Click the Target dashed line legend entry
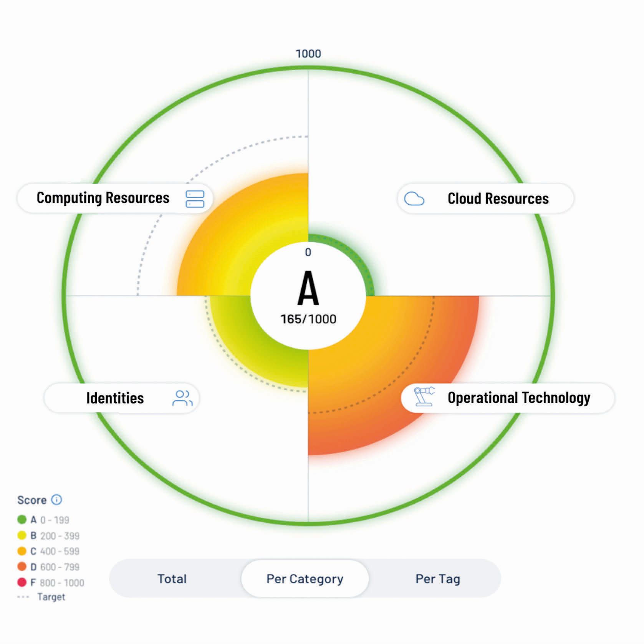 (41, 597)
